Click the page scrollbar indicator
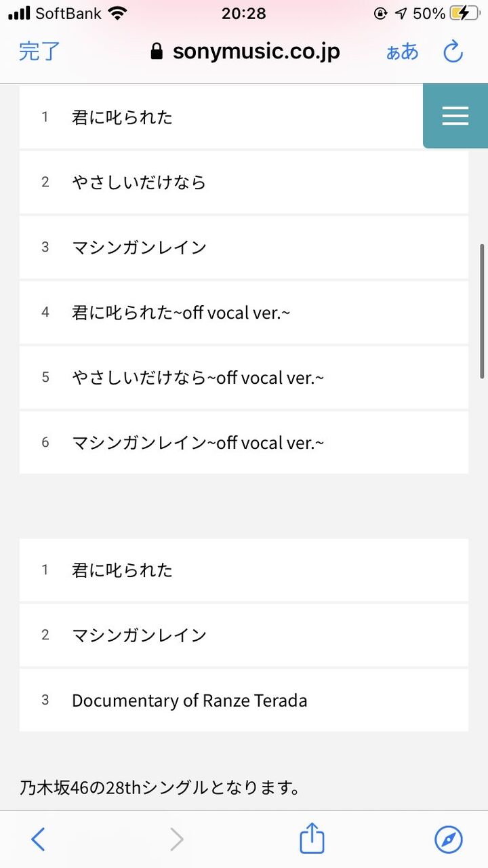Screen dimensions: 488x868 pyautogui.click(x=483, y=311)
